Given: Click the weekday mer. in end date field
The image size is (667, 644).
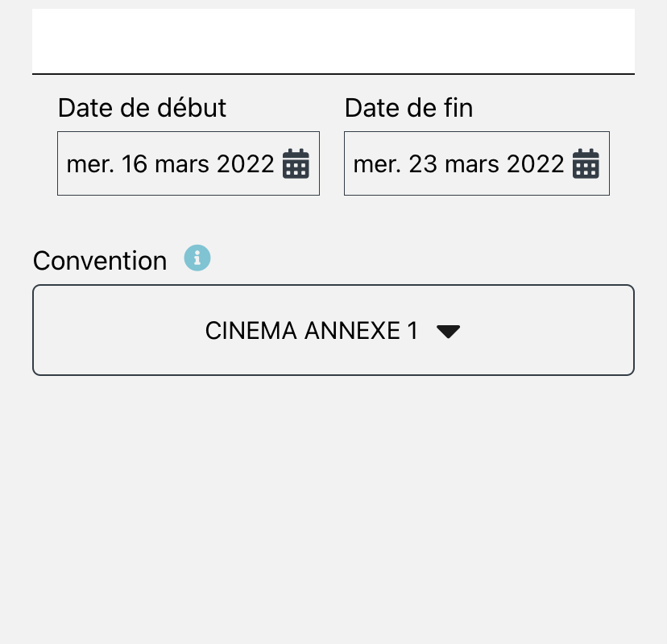Looking at the screenshot, I should [x=377, y=164].
